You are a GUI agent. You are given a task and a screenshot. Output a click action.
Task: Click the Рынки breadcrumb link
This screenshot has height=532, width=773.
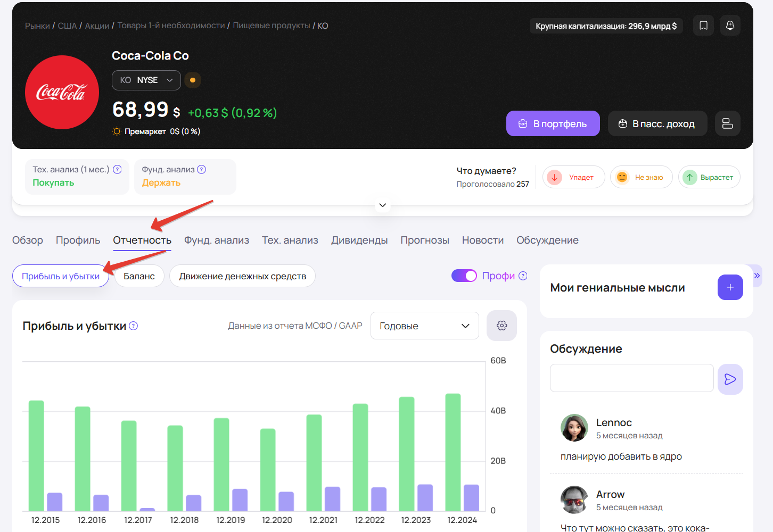tap(37, 26)
